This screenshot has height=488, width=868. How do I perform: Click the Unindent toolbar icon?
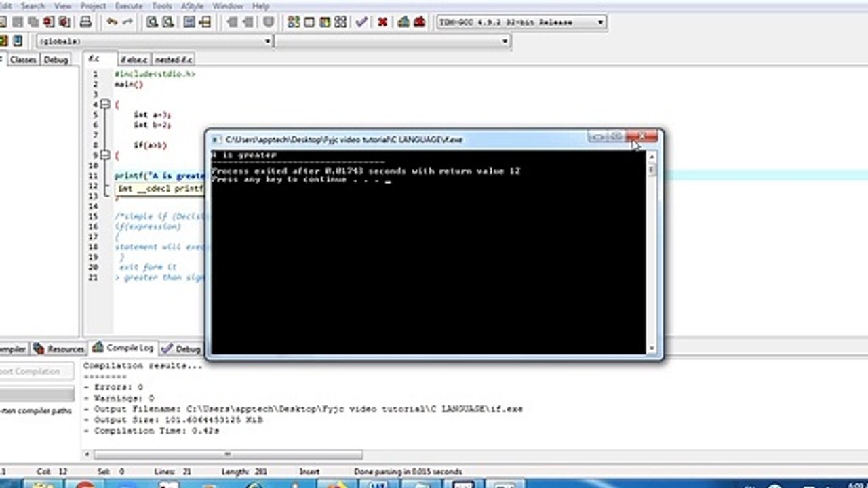[248, 22]
